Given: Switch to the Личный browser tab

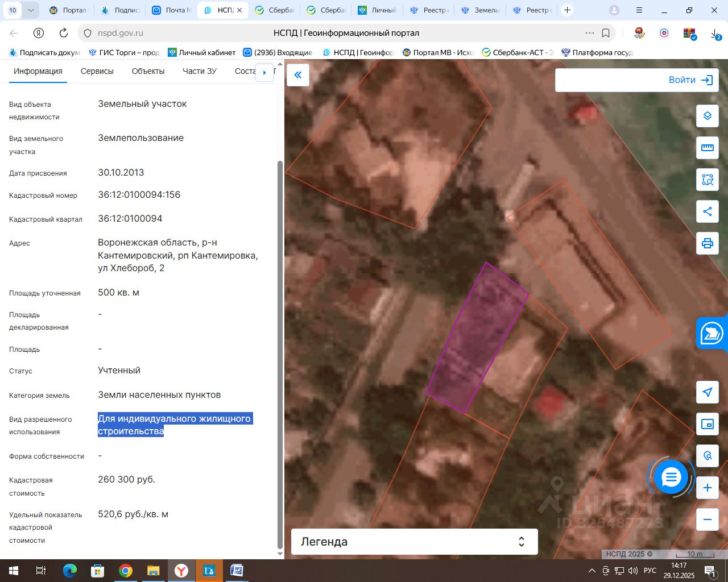Looking at the screenshot, I should tap(377, 10).
